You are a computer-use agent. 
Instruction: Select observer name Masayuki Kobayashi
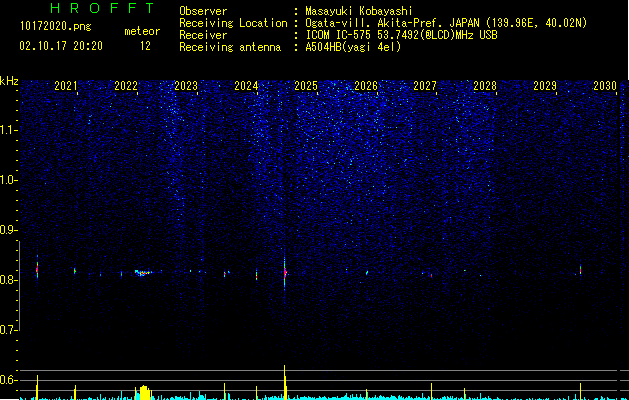[359, 11]
